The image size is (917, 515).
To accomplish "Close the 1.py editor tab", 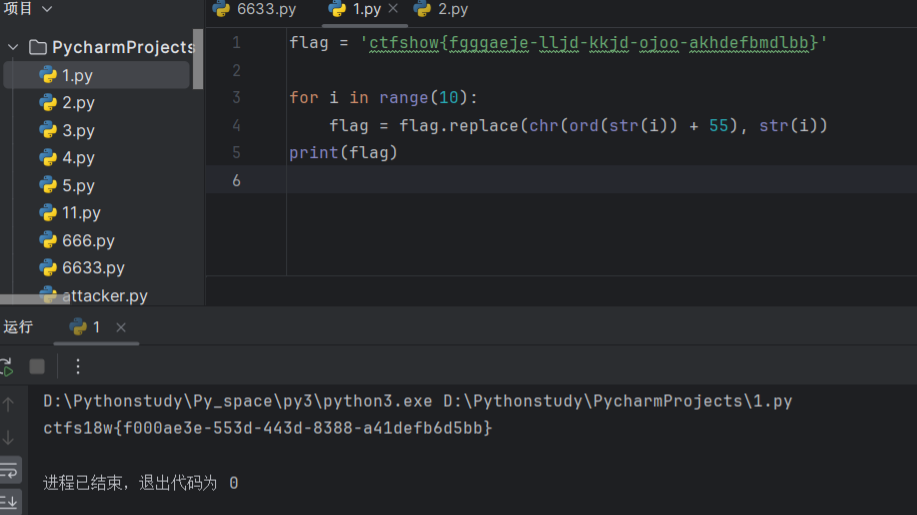I will pyautogui.click(x=393, y=8).
